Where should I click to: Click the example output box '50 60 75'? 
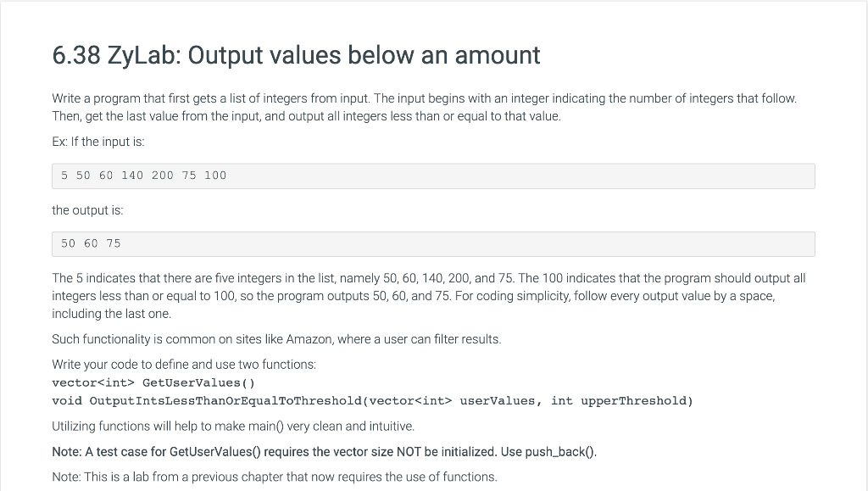tap(433, 244)
